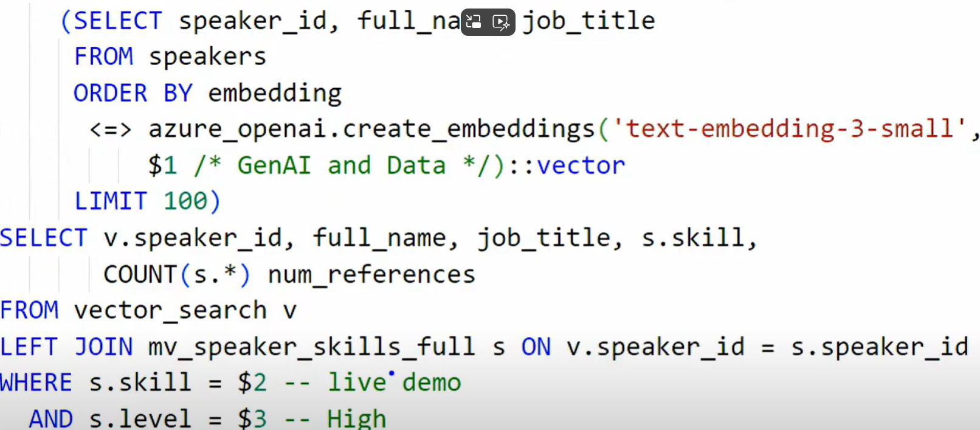Click 'full_name,' in the outer SELECT line

click(x=385, y=238)
